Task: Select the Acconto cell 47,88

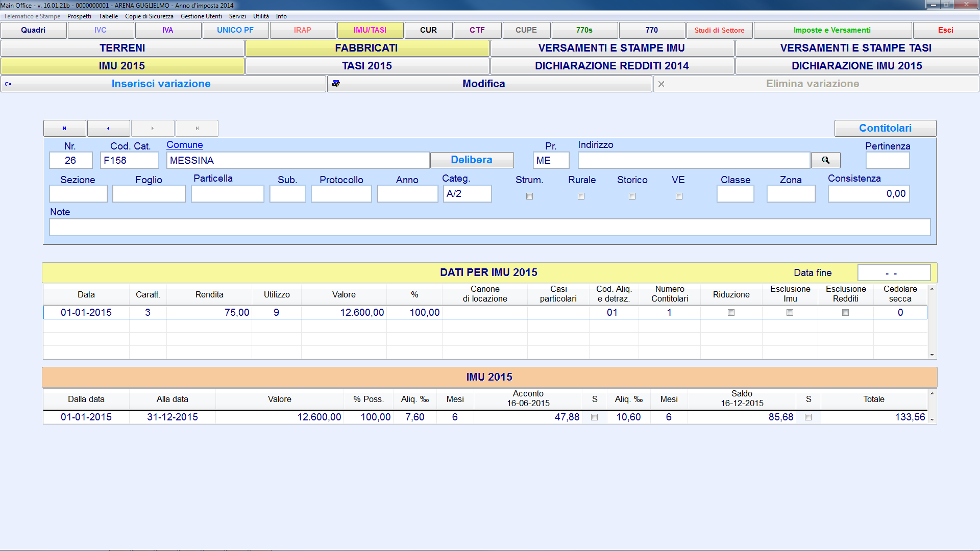Action: click(528, 417)
